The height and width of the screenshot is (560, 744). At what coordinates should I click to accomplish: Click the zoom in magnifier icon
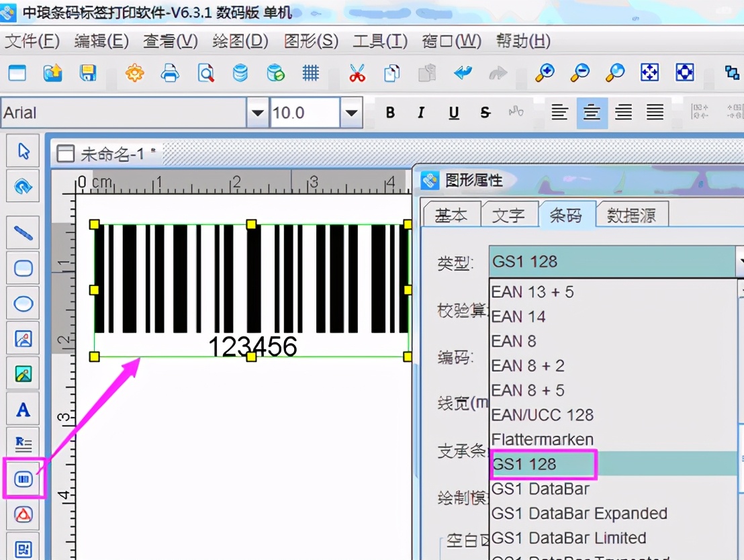tap(545, 73)
